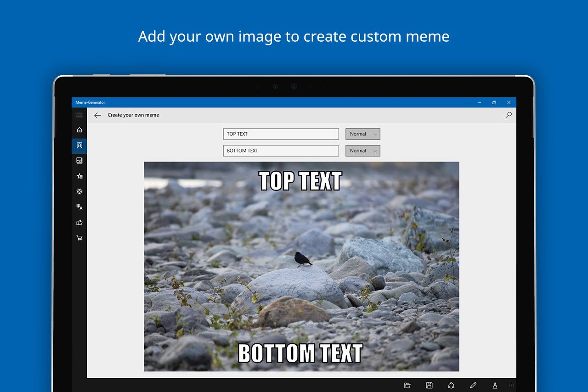Image resolution: width=588 pixels, height=392 pixels.
Task: Open the Settings gear
Action: (x=79, y=191)
